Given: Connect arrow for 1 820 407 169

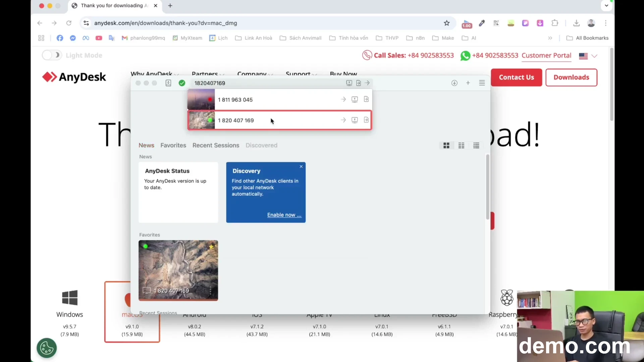Looking at the screenshot, I should click(x=343, y=120).
